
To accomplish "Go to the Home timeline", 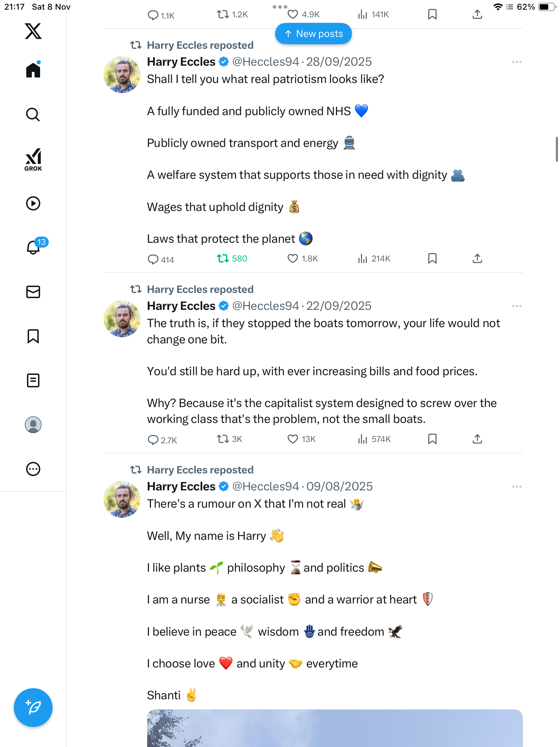I will [x=33, y=70].
